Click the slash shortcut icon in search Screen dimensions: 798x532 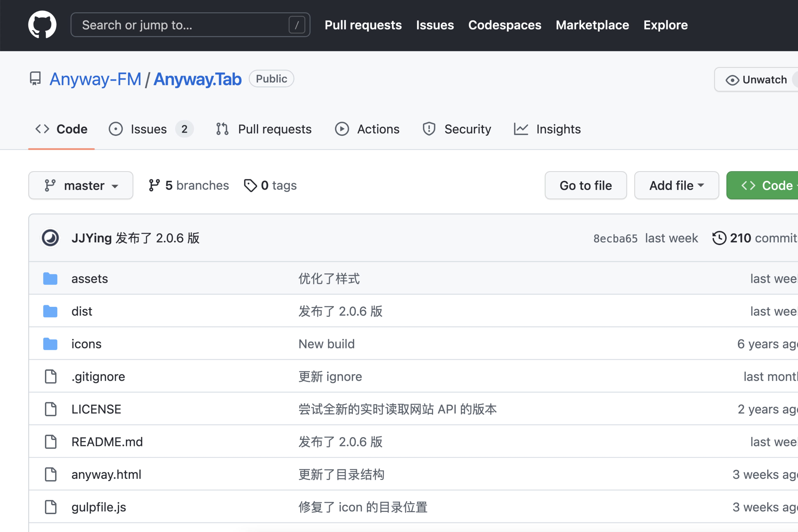(x=297, y=25)
